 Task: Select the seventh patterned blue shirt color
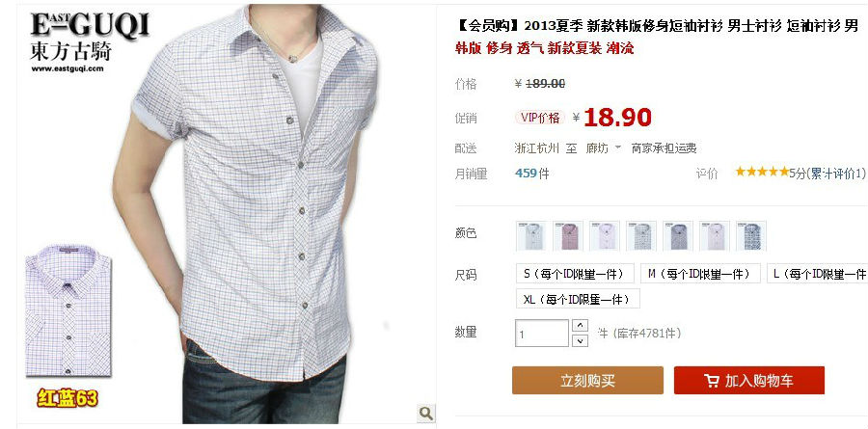[x=751, y=235]
